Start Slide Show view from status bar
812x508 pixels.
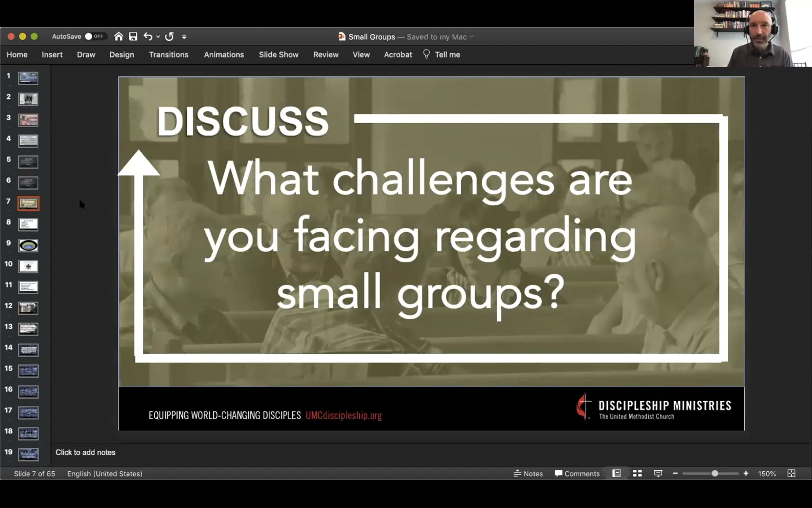pyautogui.click(x=658, y=473)
